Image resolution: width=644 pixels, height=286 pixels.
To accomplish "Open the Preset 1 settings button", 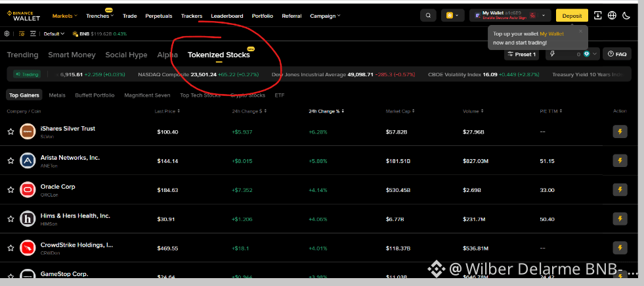I will tap(522, 54).
